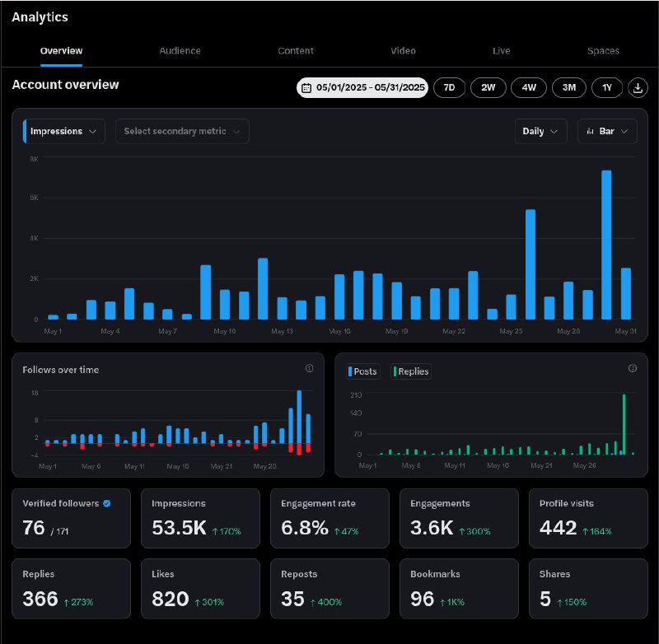Click the verified badge beside Verified followers
The image size is (659, 644).
[107, 503]
